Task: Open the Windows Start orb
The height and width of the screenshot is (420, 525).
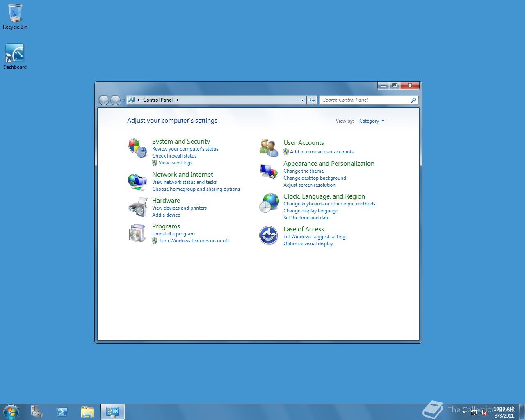Action: (11, 412)
